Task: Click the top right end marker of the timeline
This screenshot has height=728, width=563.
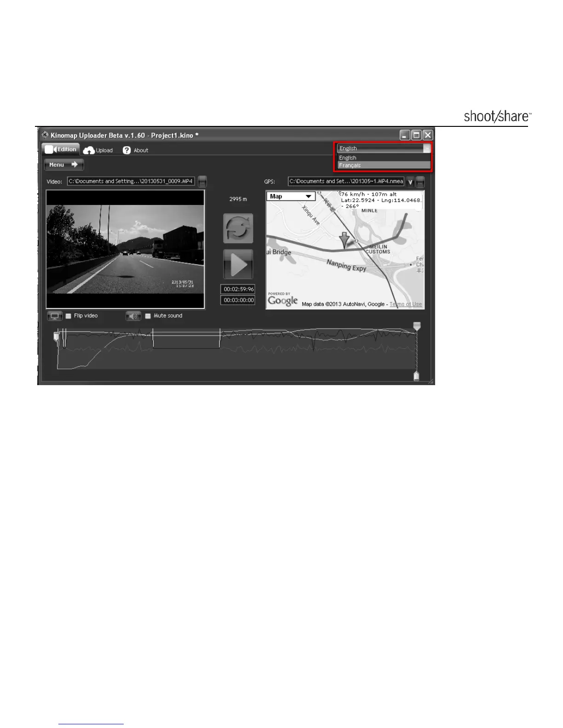Action: pyautogui.click(x=417, y=326)
